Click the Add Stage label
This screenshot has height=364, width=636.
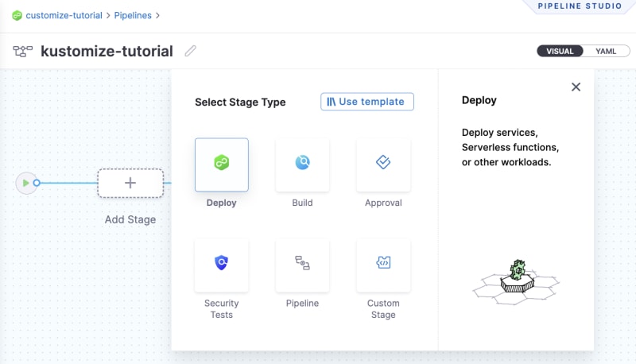tap(130, 219)
